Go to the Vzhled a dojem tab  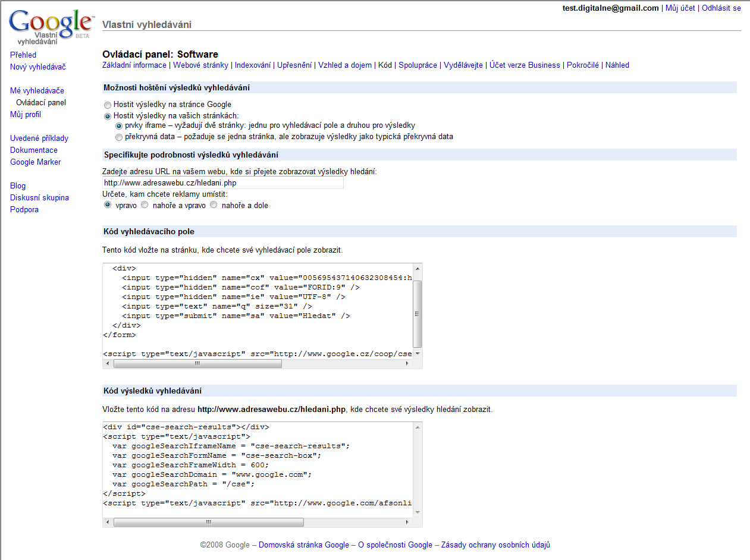pos(345,65)
